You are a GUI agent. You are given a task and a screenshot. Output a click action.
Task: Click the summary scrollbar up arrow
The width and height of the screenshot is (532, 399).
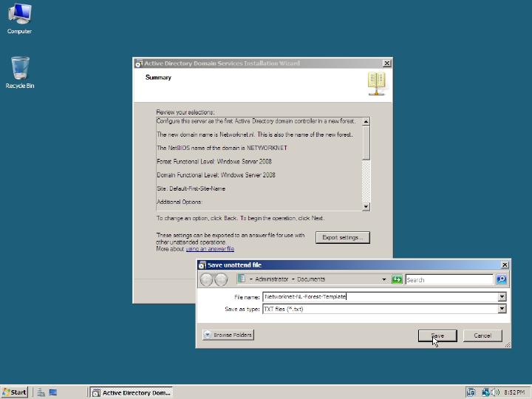(x=366, y=121)
